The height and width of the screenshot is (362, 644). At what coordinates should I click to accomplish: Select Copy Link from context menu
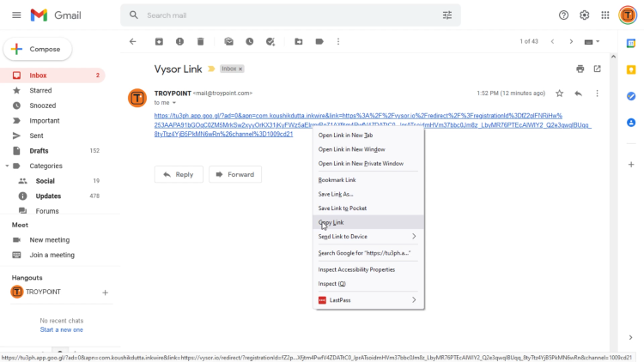pyautogui.click(x=331, y=222)
